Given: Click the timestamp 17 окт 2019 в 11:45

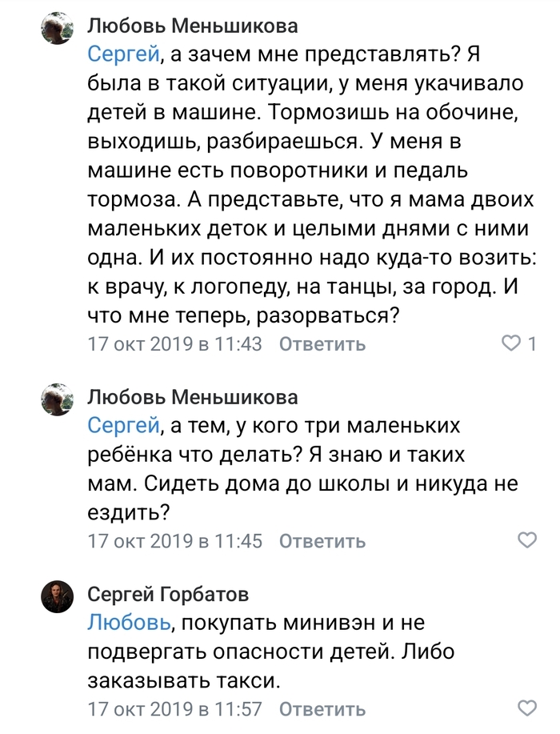Looking at the screenshot, I should point(174,541).
